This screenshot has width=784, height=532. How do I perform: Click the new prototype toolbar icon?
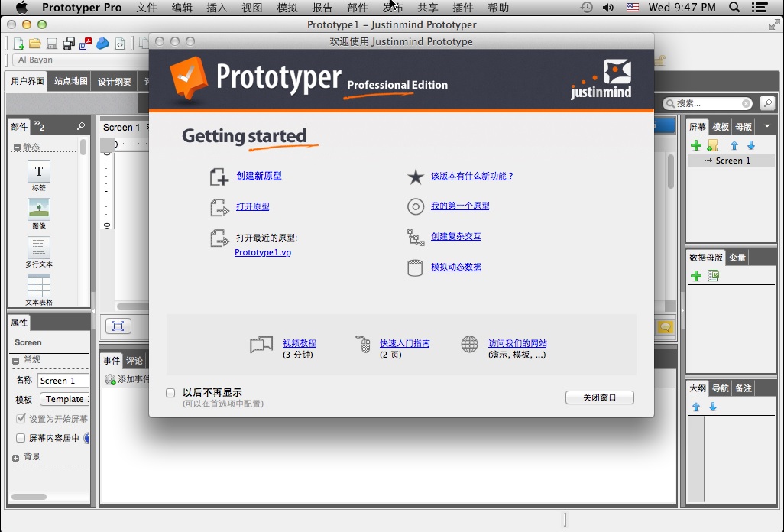pyautogui.click(x=19, y=44)
